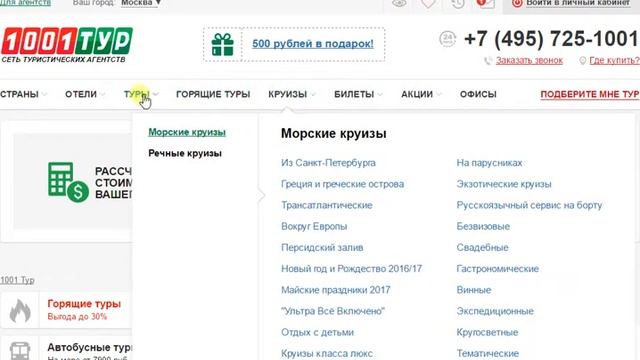Open the КРУИЗЫ menu item

pyautogui.click(x=287, y=94)
